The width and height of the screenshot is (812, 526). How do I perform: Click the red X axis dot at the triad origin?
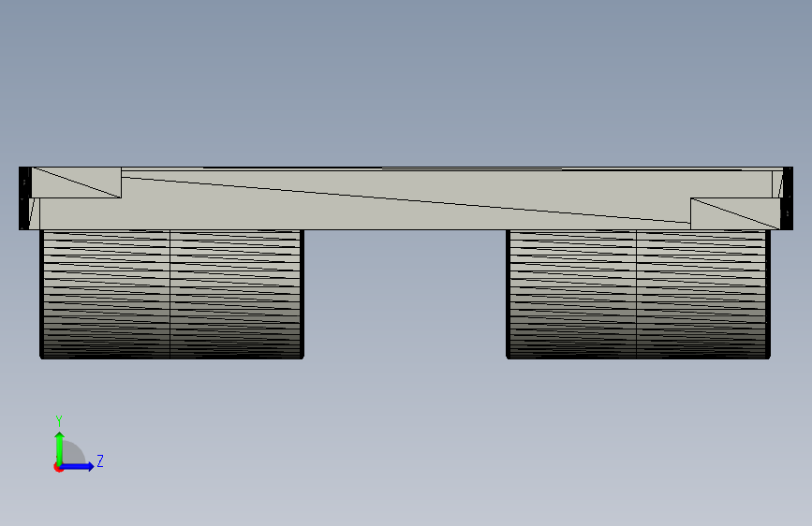58,467
